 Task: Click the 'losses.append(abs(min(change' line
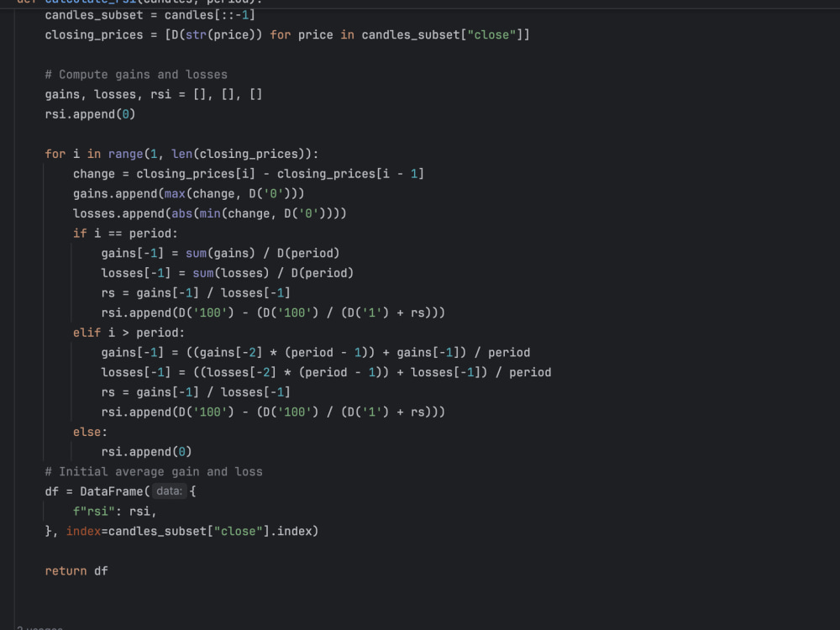210,213
